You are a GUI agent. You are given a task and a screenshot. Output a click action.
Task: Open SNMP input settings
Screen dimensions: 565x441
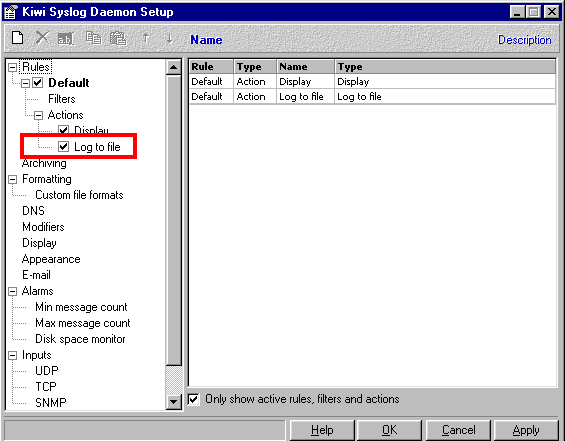pyautogui.click(x=51, y=402)
